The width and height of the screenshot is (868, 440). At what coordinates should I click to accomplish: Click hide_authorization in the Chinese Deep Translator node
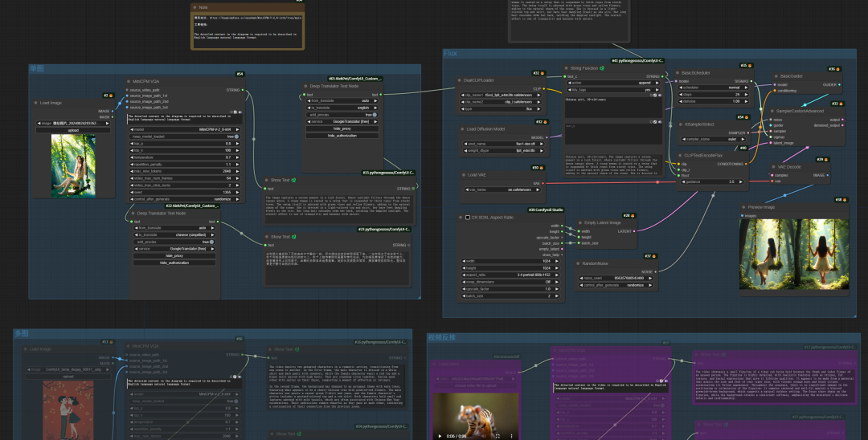[174, 263]
